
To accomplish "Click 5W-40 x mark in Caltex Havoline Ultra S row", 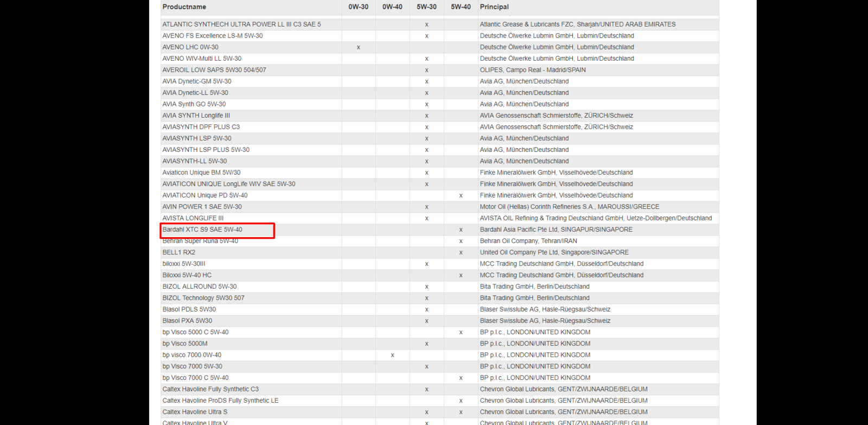I will [x=461, y=413].
